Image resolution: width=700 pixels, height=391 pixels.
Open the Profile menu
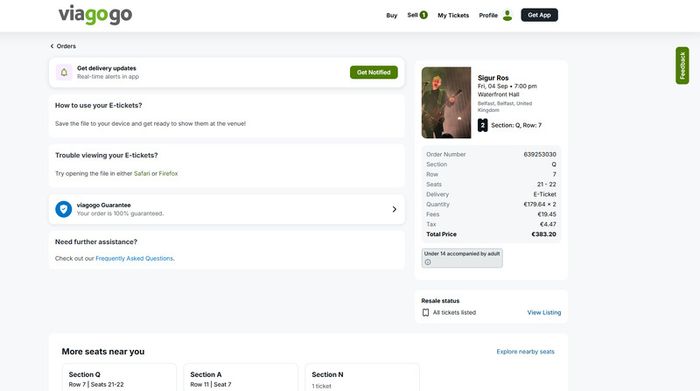pyautogui.click(x=488, y=15)
